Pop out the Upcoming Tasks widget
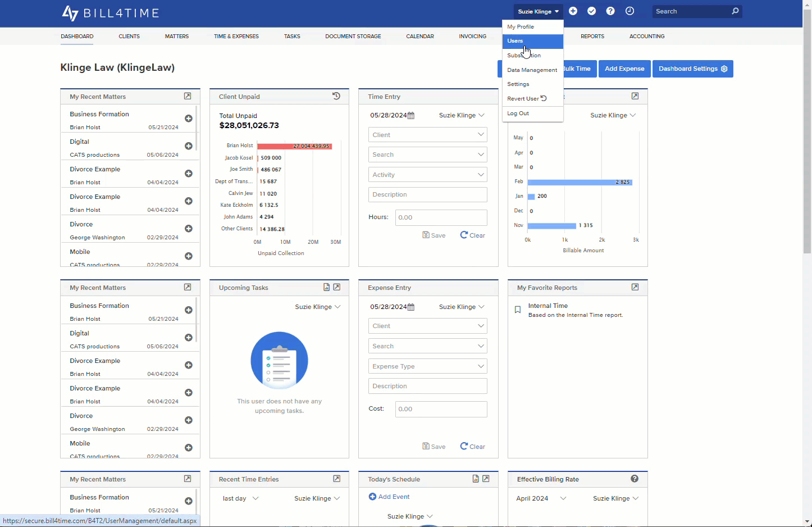 coord(337,287)
